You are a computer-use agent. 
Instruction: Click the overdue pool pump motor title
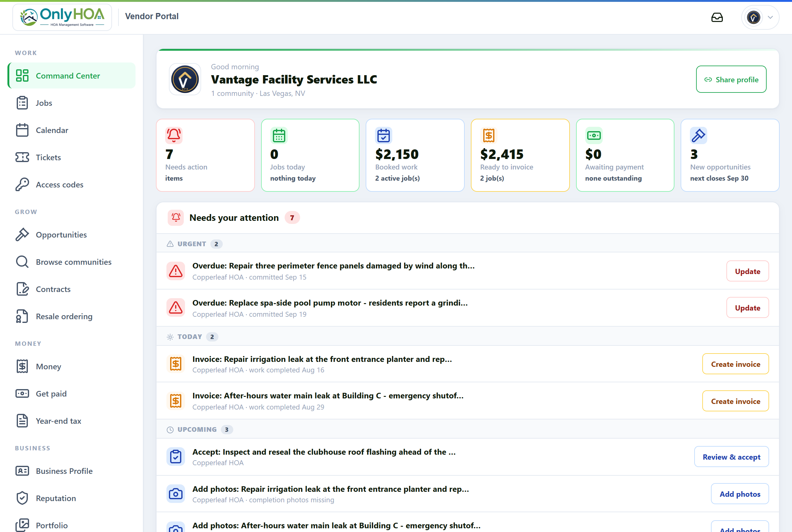pyautogui.click(x=330, y=302)
